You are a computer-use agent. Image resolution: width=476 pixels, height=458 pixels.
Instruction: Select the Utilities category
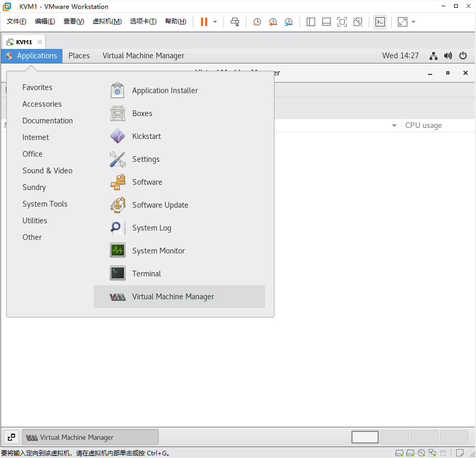pyautogui.click(x=34, y=221)
